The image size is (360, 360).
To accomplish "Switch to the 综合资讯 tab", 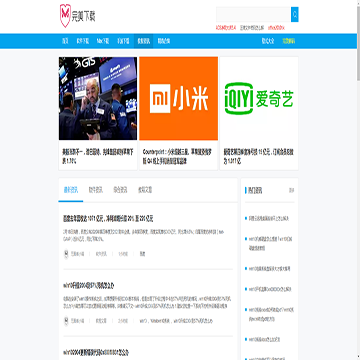I will coord(120,190).
